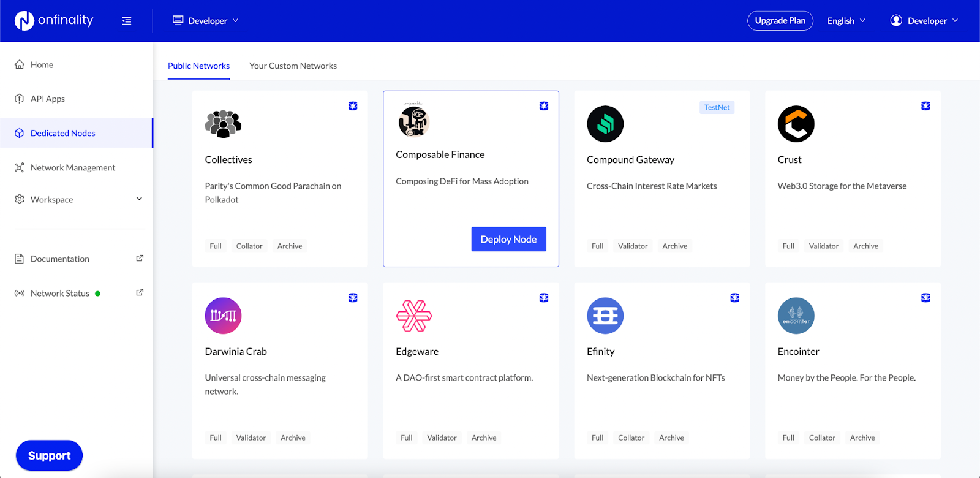Click the Darwinia Crab title
Screen dimensions: 980x478
click(236, 351)
